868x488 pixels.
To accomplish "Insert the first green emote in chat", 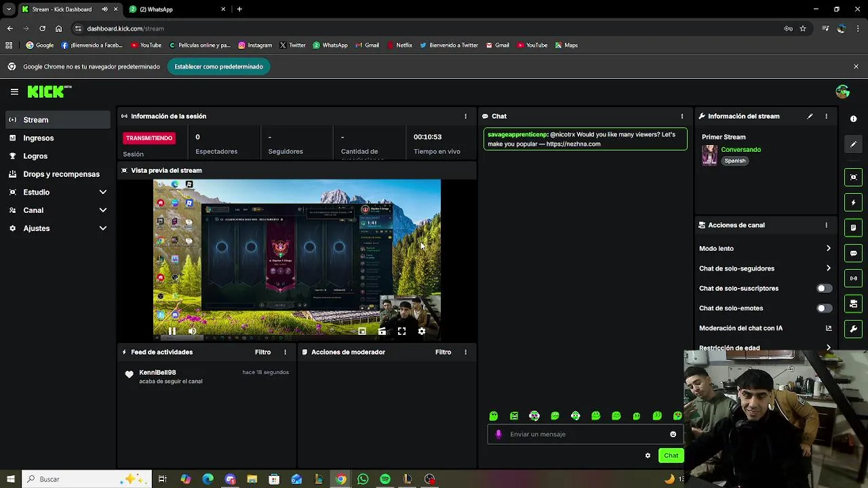I will [x=494, y=416].
